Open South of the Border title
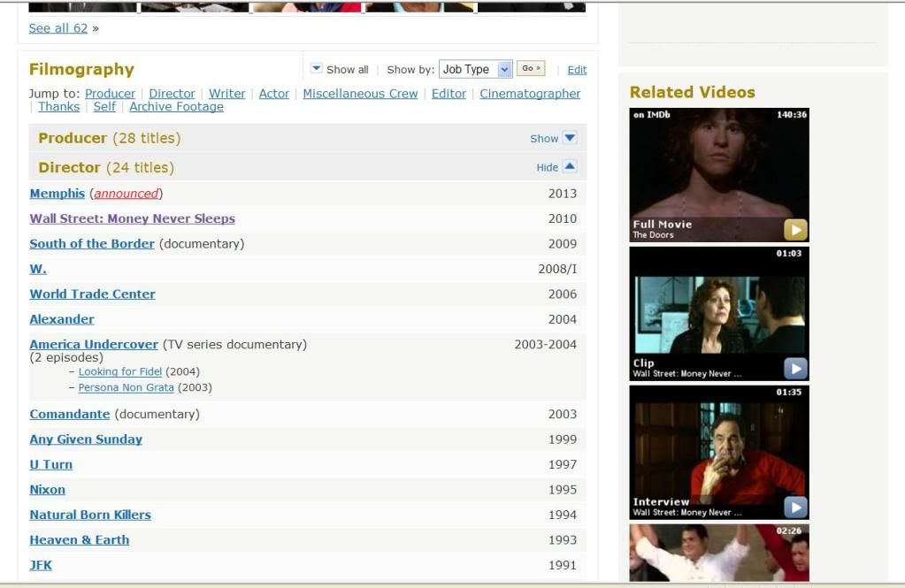This screenshot has height=588, width=905. (92, 244)
